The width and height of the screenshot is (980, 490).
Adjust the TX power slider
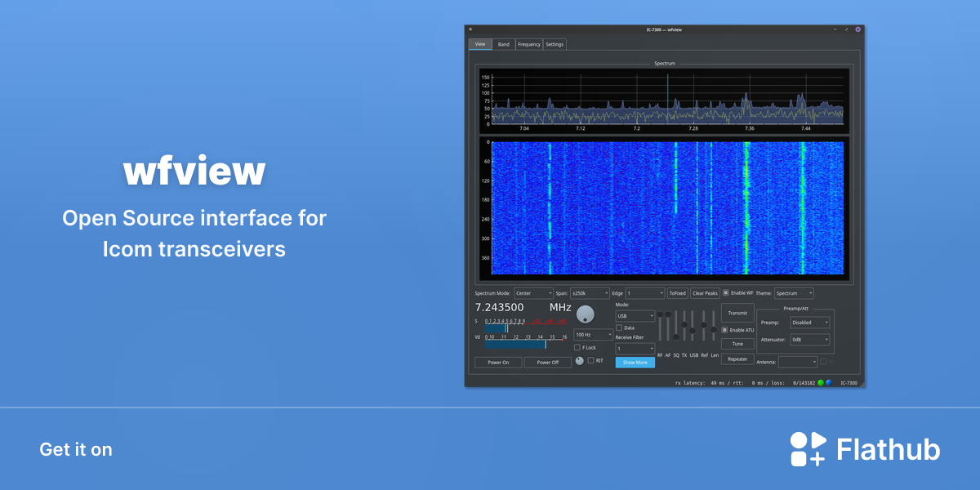pyautogui.click(x=684, y=326)
